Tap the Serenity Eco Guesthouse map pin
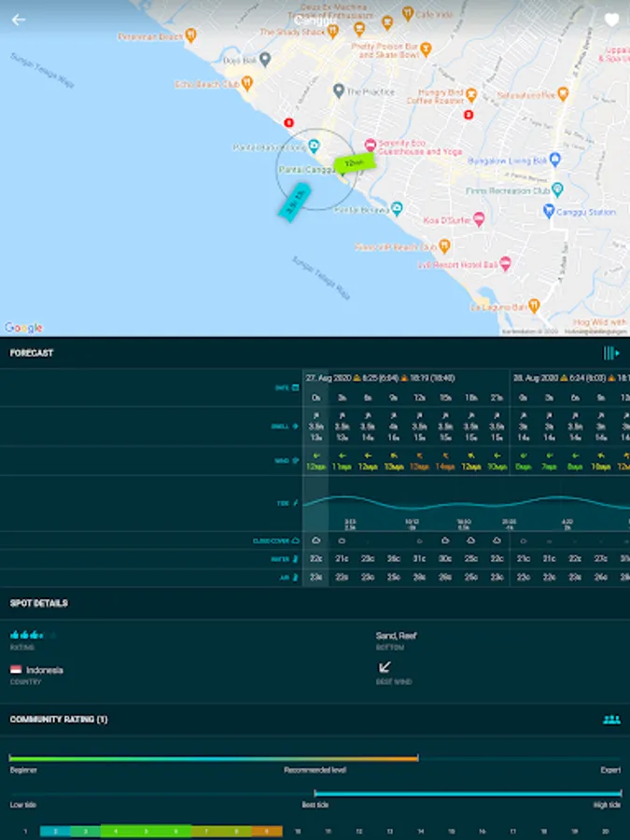The width and height of the screenshot is (630, 840). coord(371,145)
